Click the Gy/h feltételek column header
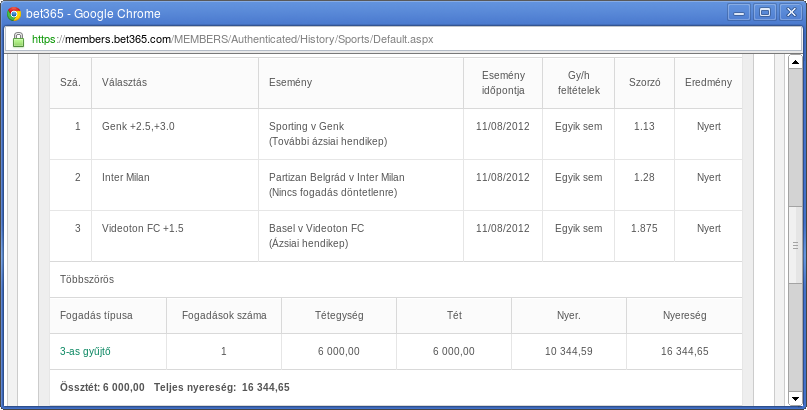This screenshot has width=807, height=410. coord(578,82)
